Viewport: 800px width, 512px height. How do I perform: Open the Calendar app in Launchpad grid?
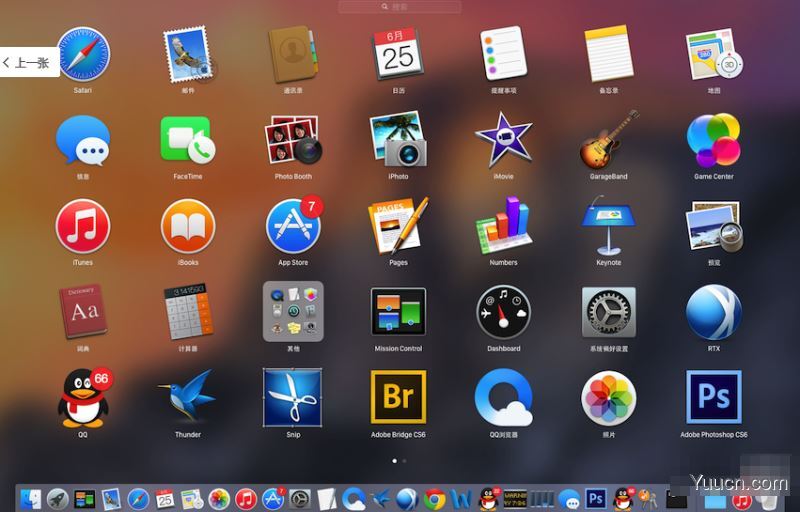point(398,54)
